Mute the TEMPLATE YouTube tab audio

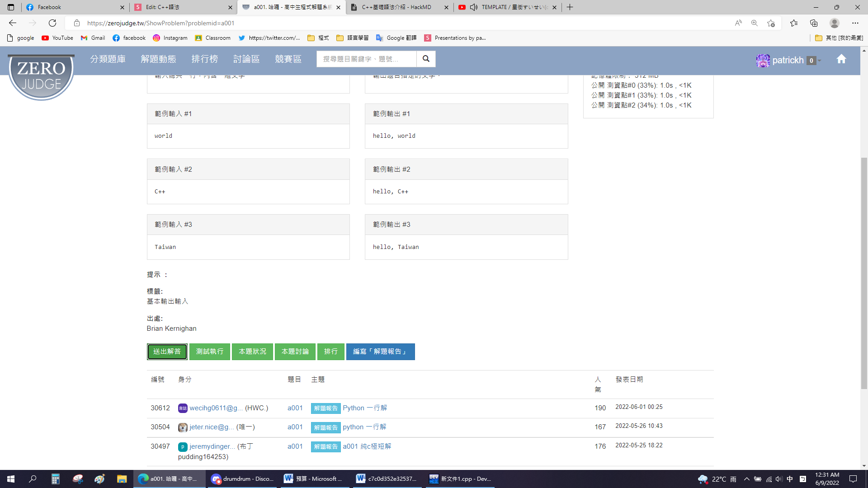pyautogui.click(x=473, y=7)
